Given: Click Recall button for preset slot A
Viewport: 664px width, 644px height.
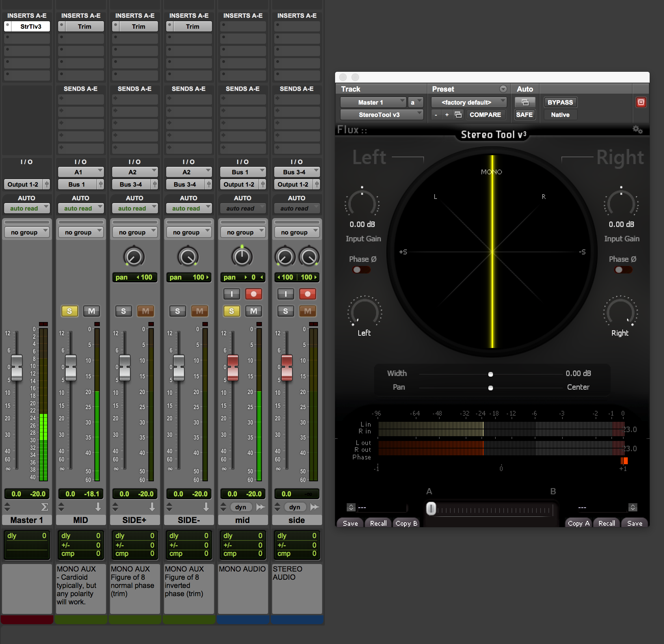Looking at the screenshot, I should click(x=379, y=523).
